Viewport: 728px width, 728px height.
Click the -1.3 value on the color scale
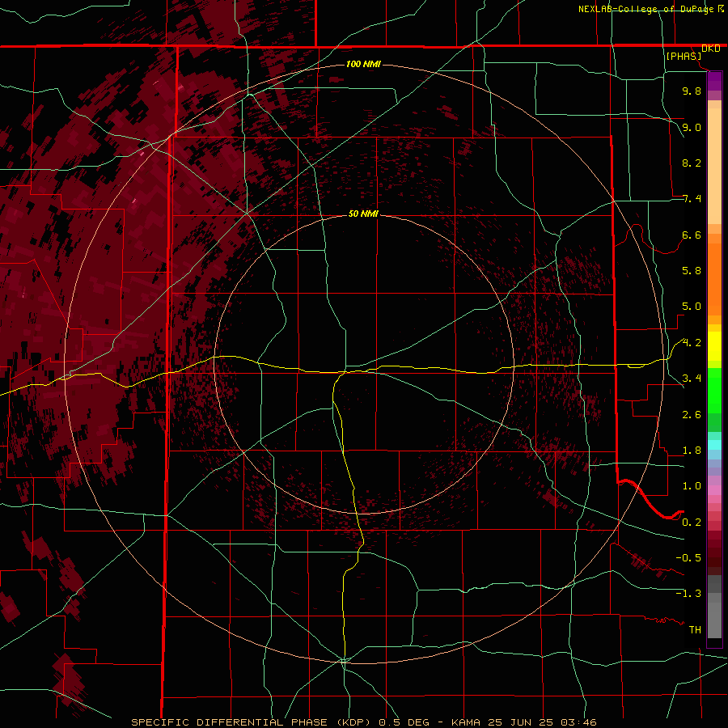[x=688, y=594]
